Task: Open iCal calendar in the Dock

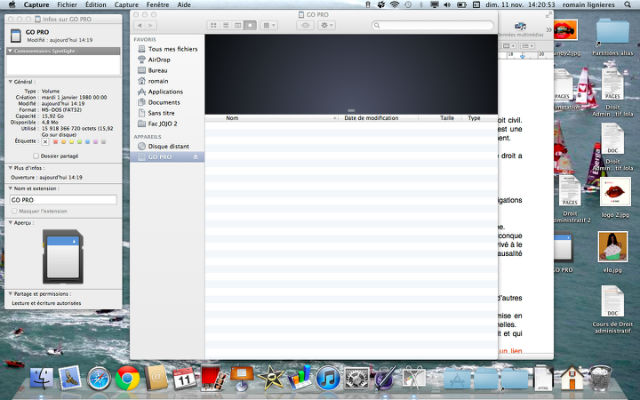Action: tap(184, 378)
